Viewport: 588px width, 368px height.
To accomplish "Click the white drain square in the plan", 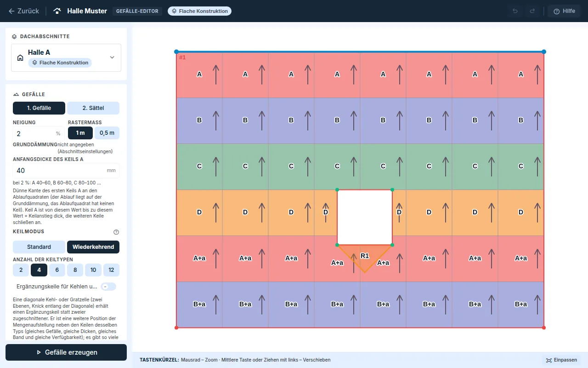I will 365,217.
